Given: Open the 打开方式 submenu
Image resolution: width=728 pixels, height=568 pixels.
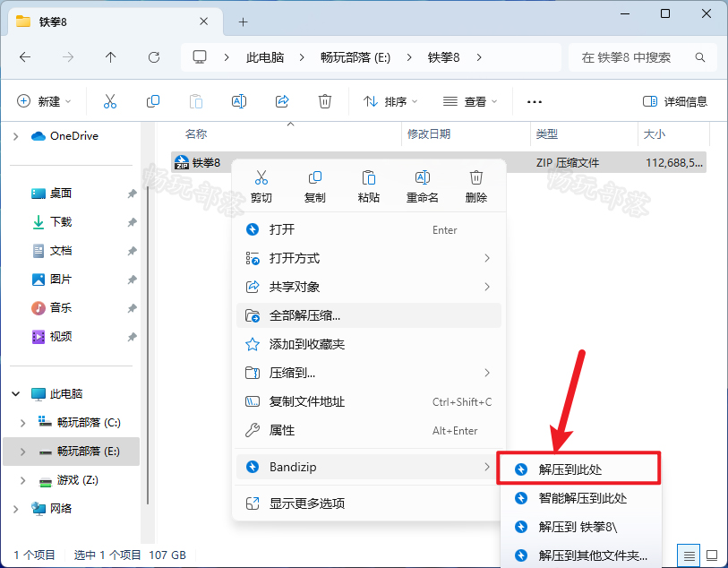Looking at the screenshot, I should pyautogui.click(x=369, y=258).
